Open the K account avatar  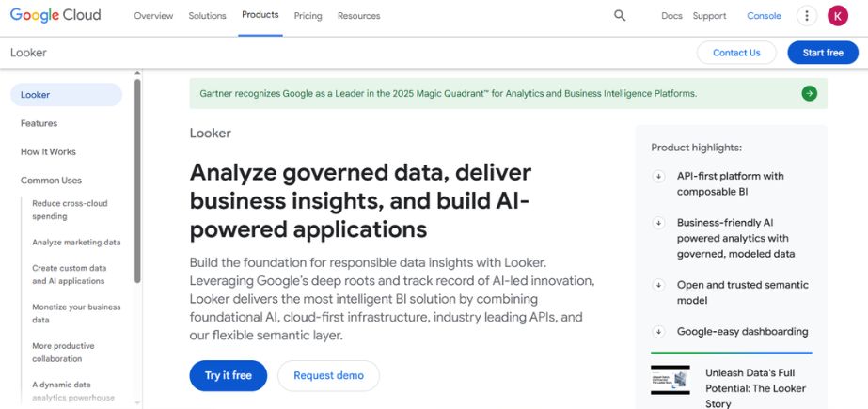[838, 15]
